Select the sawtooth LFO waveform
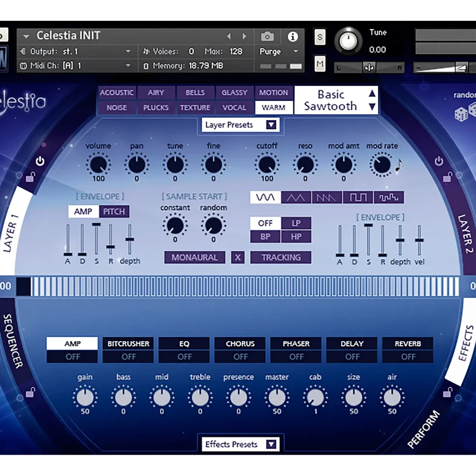This screenshot has height=476, width=476. (x=327, y=197)
